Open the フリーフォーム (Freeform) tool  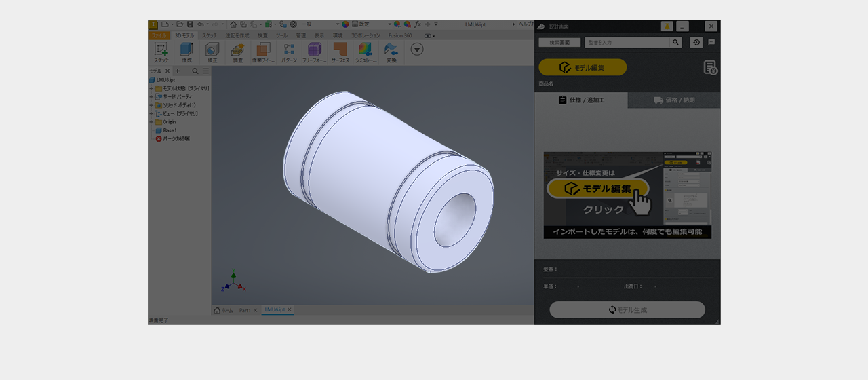(314, 52)
